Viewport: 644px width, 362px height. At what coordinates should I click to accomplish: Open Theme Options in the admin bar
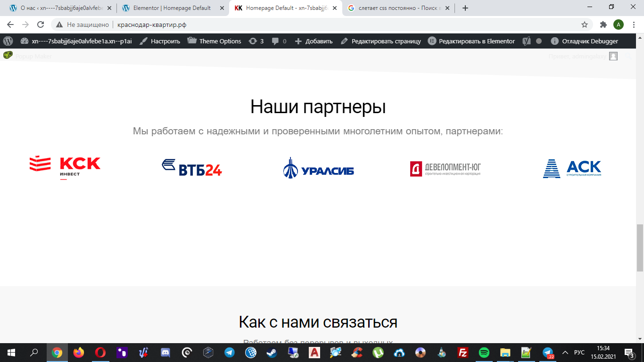(214, 41)
